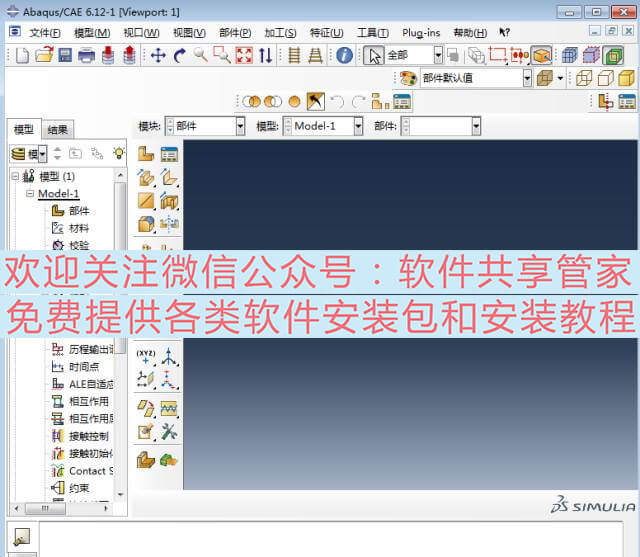This screenshot has height=557, width=640.
Task: Open the 部件默认值 color dropdown
Action: click(527, 78)
